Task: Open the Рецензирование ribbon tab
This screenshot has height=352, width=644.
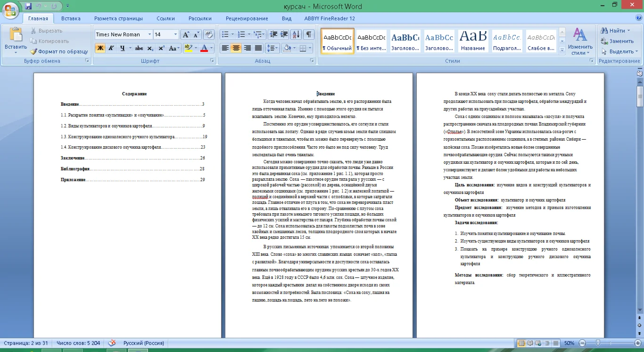Action: (x=247, y=18)
